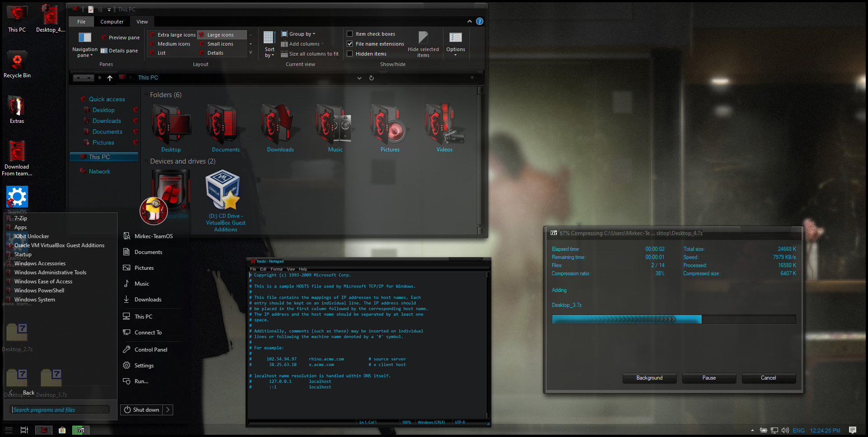Viewport: 868px width, 437px height.
Task: Click the Shut down button
Action: tap(142, 410)
